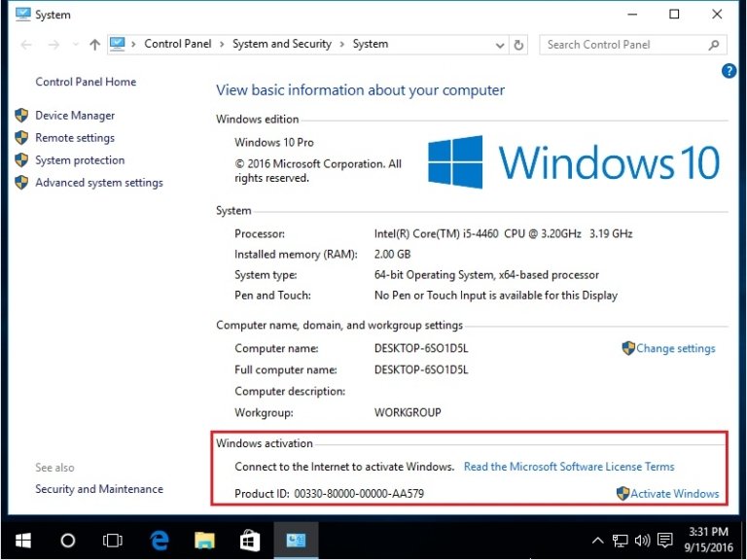Open Microsoft Edge from the taskbar

pyautogui.click(x=160, y=540)
